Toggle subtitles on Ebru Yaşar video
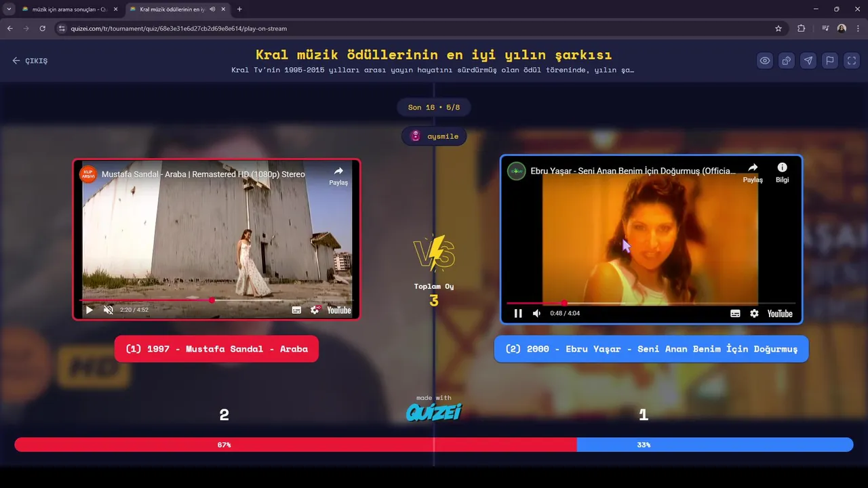The width and height of the screenshot is (868, 488). pos(735,313)
